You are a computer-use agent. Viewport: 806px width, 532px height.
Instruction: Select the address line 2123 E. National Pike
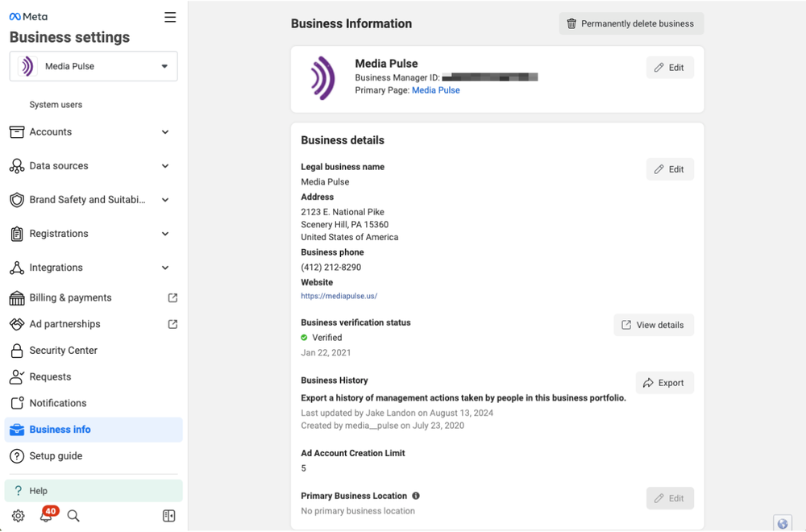(x=343, y=212)
